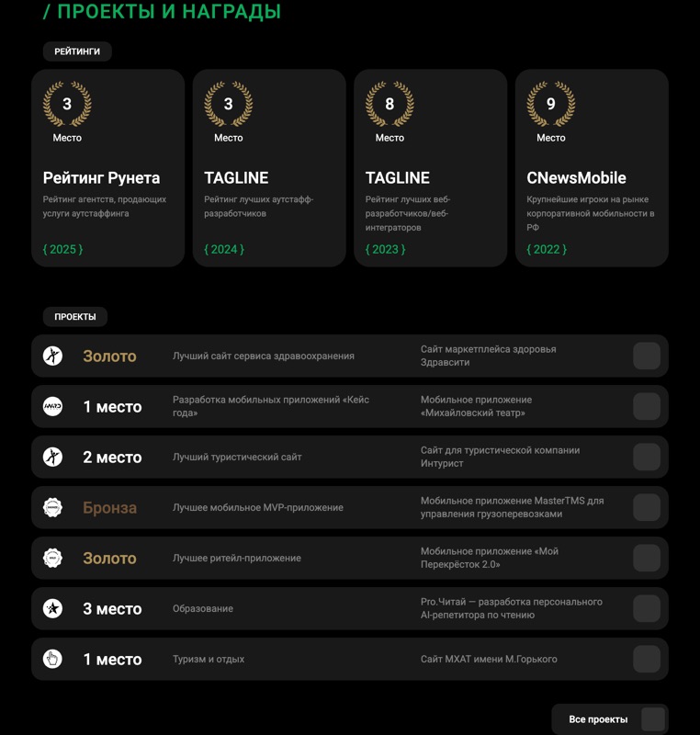The height and width of the screenshot is (735, 700).
Task: Open the TAGLINE 2024 rating card
Action: point(269,168)
